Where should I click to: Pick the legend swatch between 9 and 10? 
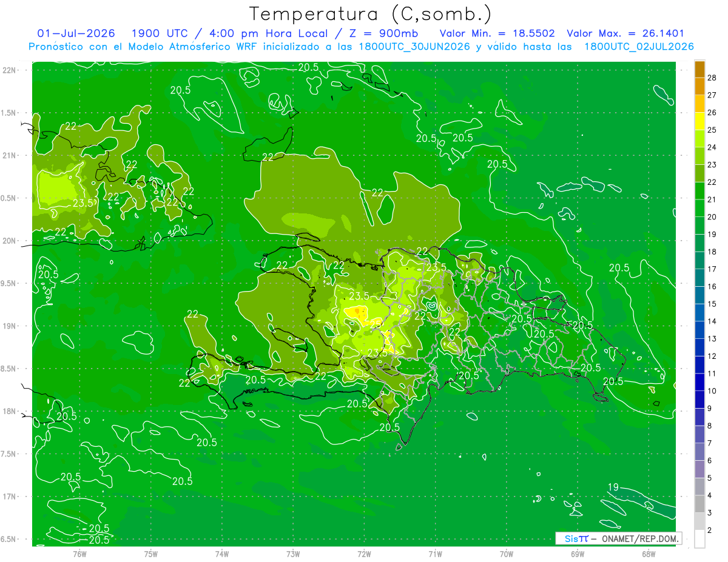(699, 400)
